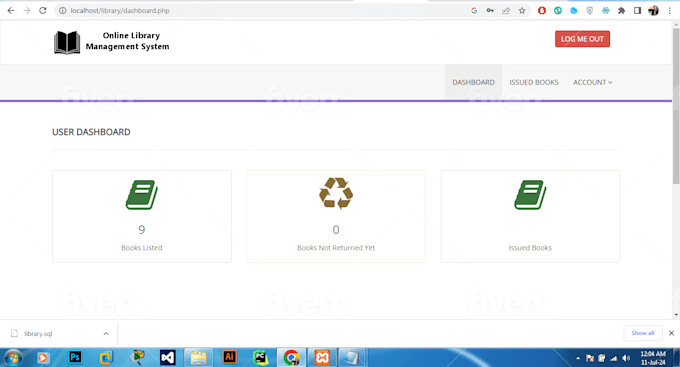Click the share page icon
Image resolution: width=680 pixels, height=367 pixels.
point(506,10)
